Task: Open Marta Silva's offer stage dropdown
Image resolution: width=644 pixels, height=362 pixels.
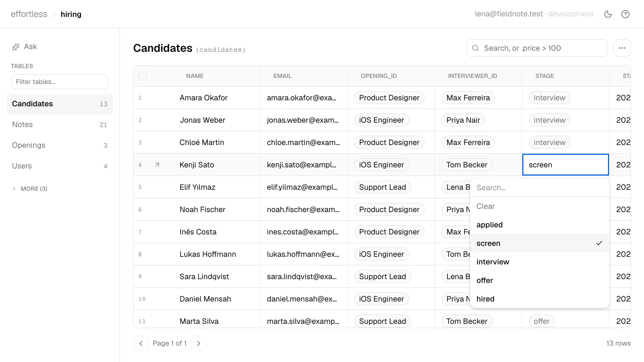Action: click(x=542, y=321)
